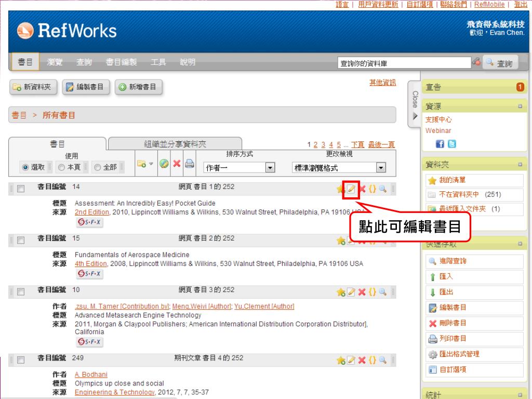Collapse the 資源 sidebar panel
The height and width of the screenshot is (399, 532).
(520, 107)
